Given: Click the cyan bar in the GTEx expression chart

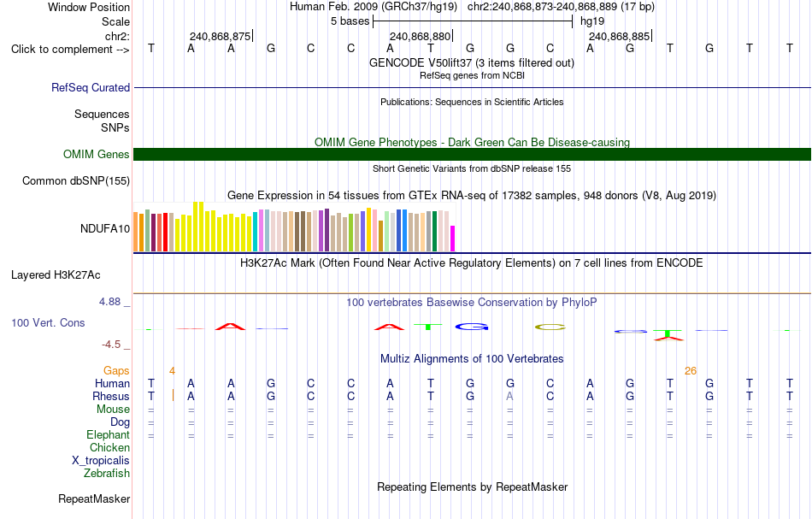Looking at the screenshot, I should [x=255, y=232].
